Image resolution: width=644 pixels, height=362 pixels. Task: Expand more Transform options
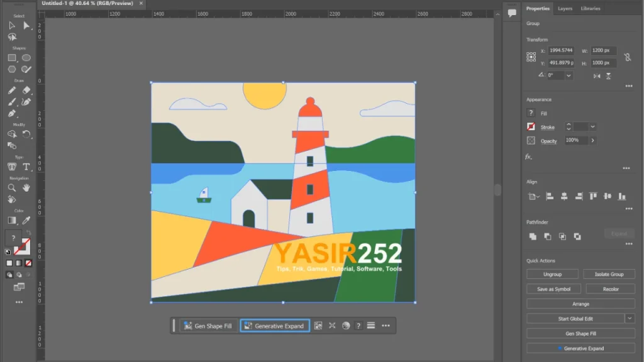point(629,86)
